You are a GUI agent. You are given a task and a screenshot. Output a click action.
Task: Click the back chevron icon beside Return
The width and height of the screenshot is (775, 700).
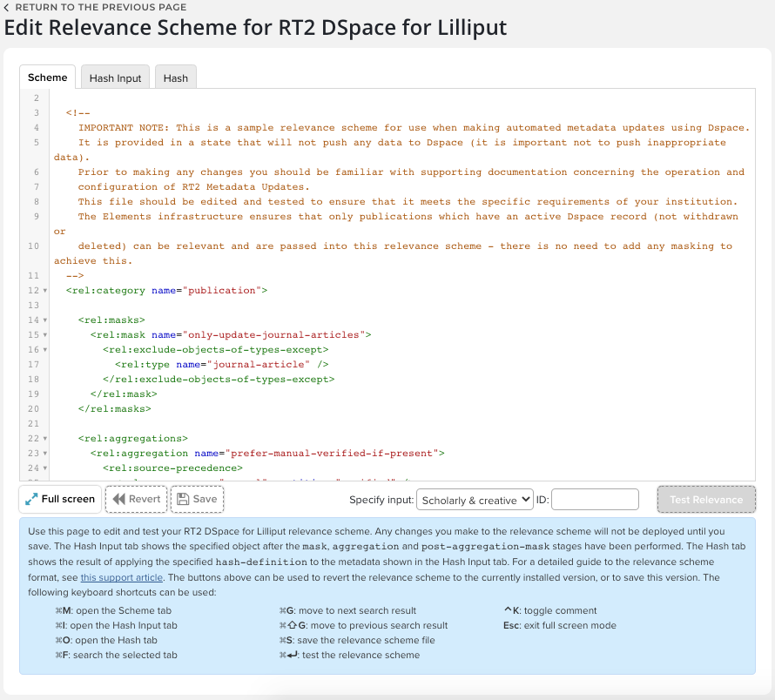[6, 8]
